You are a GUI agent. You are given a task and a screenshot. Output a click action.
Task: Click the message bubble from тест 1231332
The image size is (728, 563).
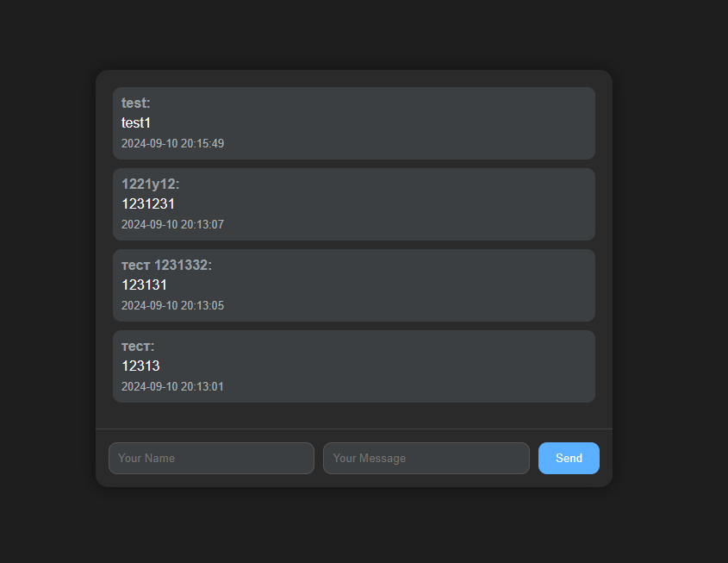[414, 285]
